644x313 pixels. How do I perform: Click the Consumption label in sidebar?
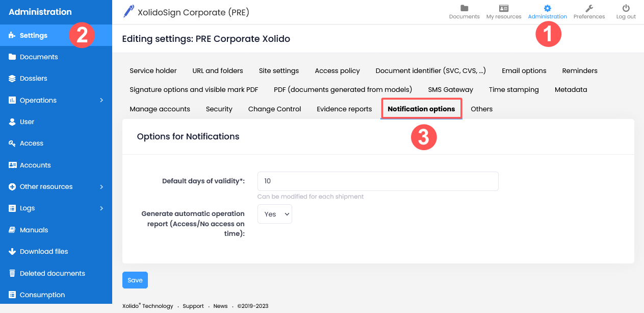tap(42, 295)
